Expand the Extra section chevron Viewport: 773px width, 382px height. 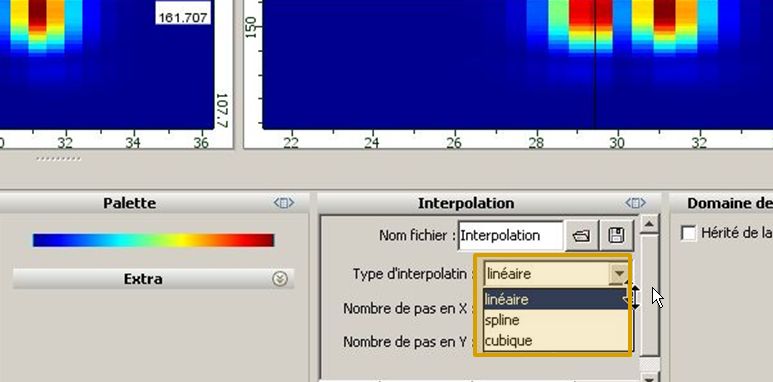(280, 279)
